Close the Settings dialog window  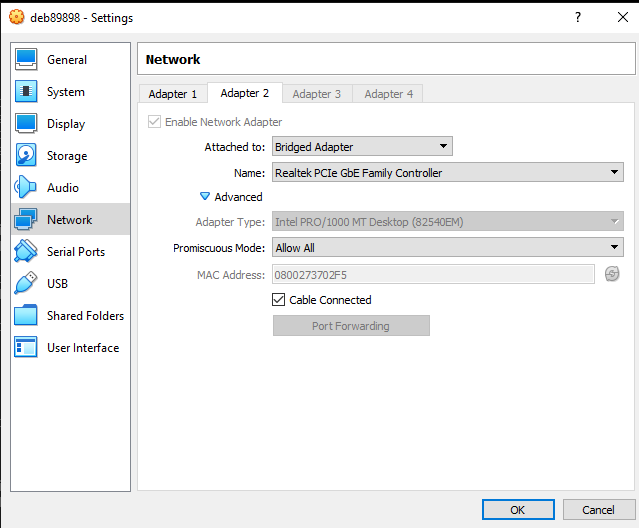[x=623, y=17]
